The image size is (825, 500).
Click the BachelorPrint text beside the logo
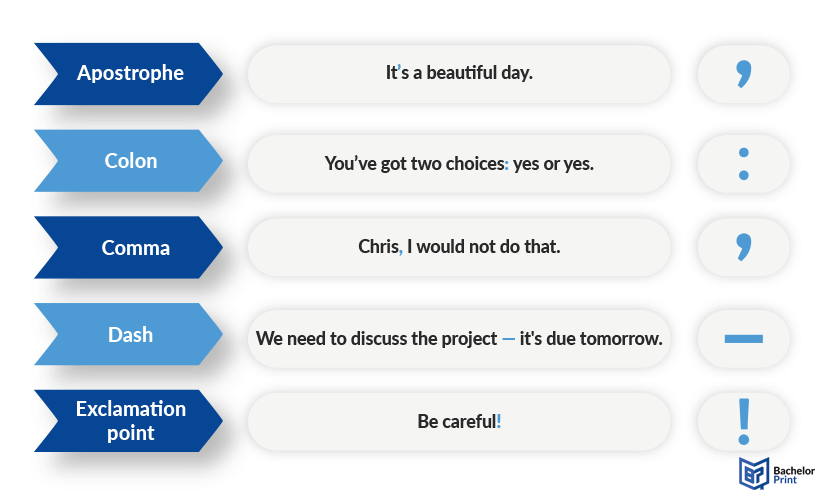click(x=793, y=475)
